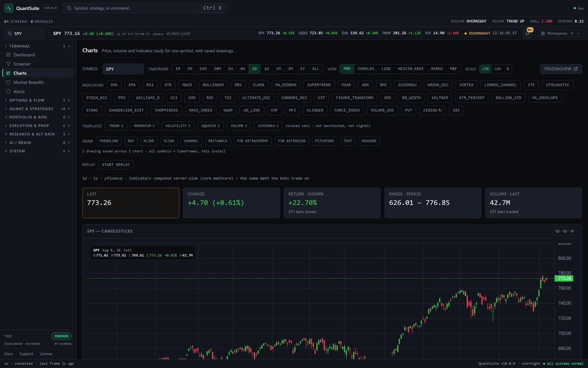Toggle the ICHIMOKU indicator chip
The width and height of the screenshot is (588, 368).
click(x=407, y=85)
